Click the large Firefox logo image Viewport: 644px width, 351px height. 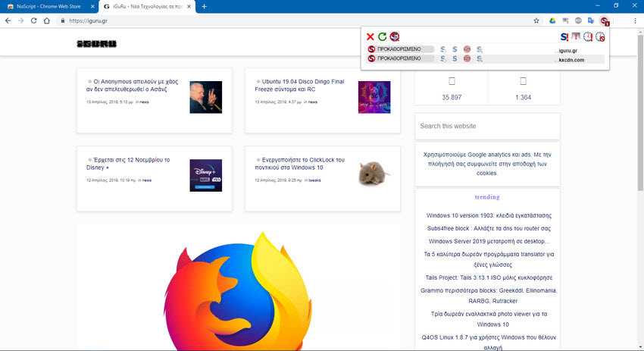click(x=238, y=291)
